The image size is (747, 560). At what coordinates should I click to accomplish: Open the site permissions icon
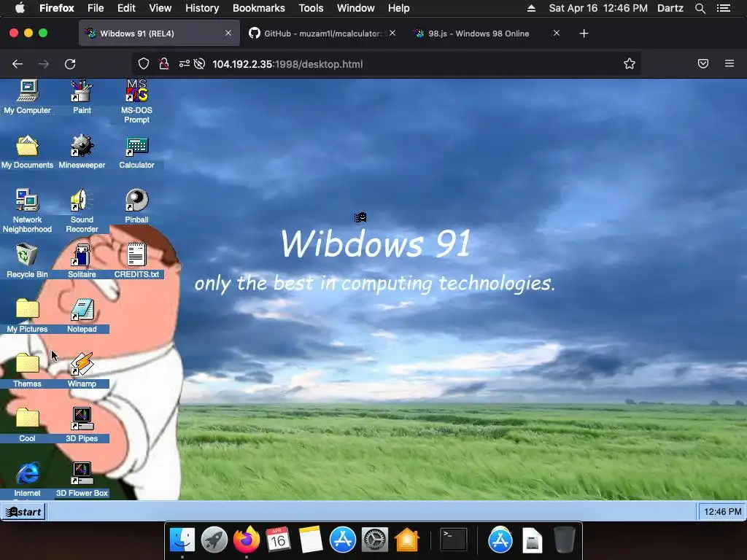(x=185, y=64)
